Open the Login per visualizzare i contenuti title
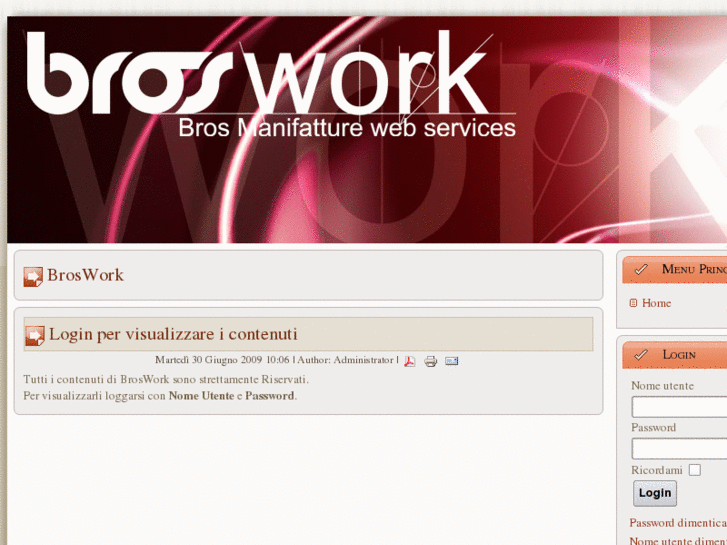This screenshot has height=545, width=727. [173, 334]
